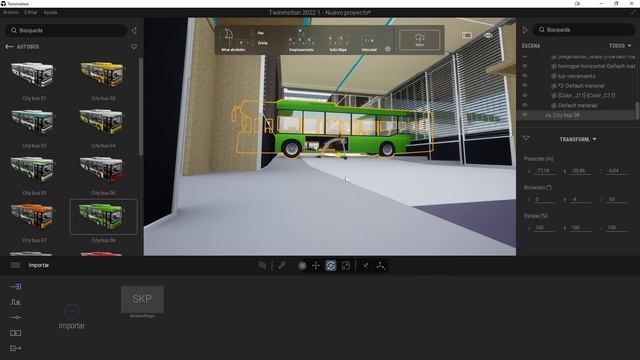Select City bus 02 yellow thumbnail
Viewport: 640px width, 360px height.
tap(103, 75)
